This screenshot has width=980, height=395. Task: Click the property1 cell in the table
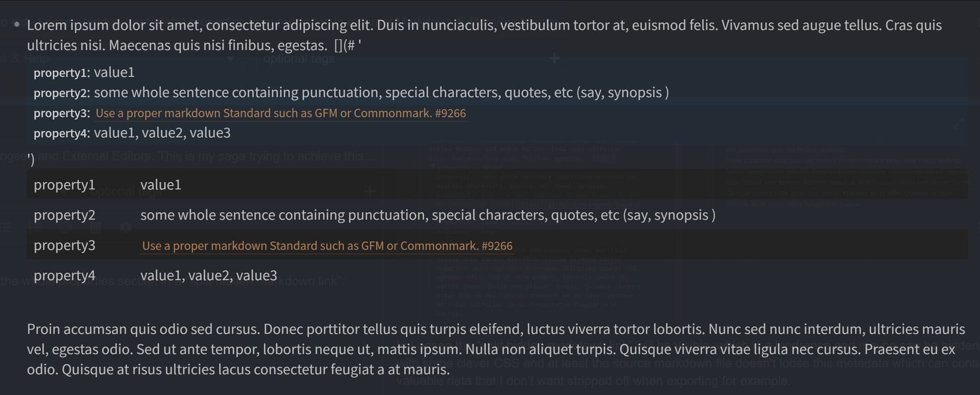click(64, 185)
